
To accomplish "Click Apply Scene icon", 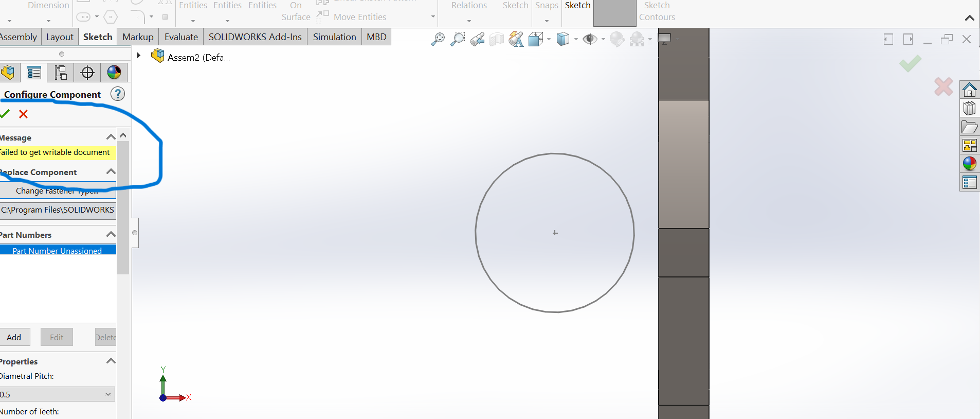I will (x=637, y=39).
